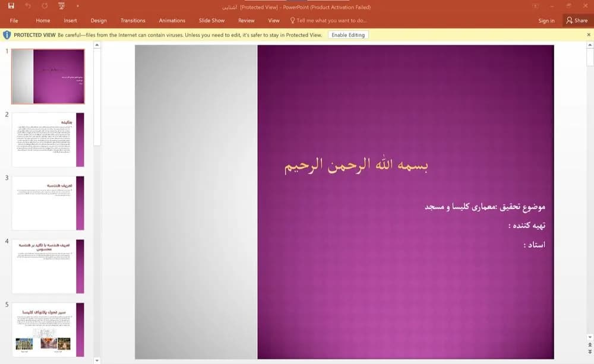Click the lightbulb Tell me icon
The height and width of the screenshot is (364, 594).
click(292, 20)
